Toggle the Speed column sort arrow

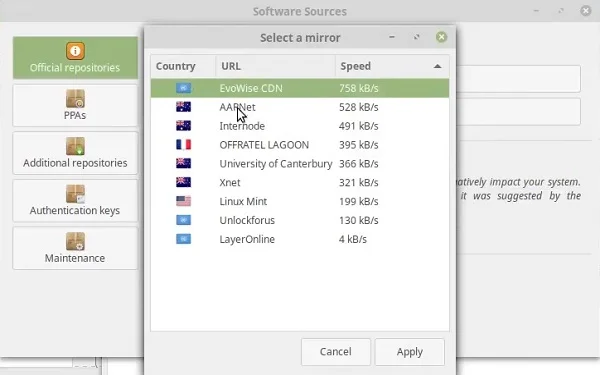[437, 66]
